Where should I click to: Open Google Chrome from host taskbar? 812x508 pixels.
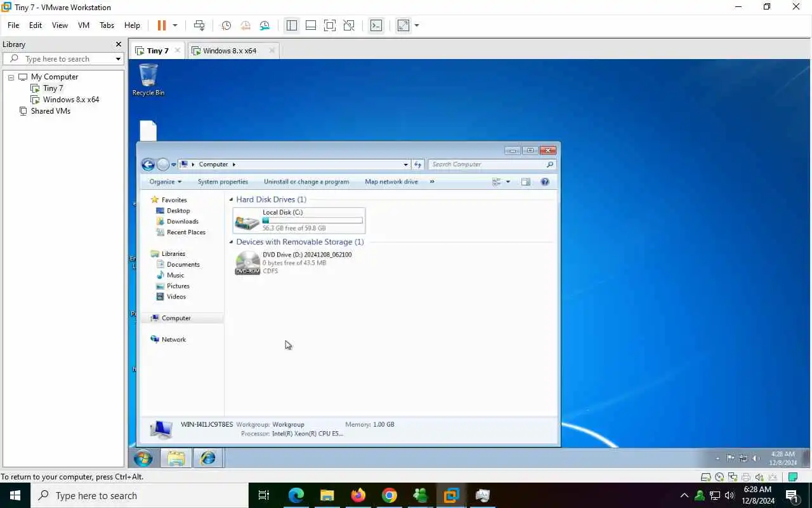390,495
